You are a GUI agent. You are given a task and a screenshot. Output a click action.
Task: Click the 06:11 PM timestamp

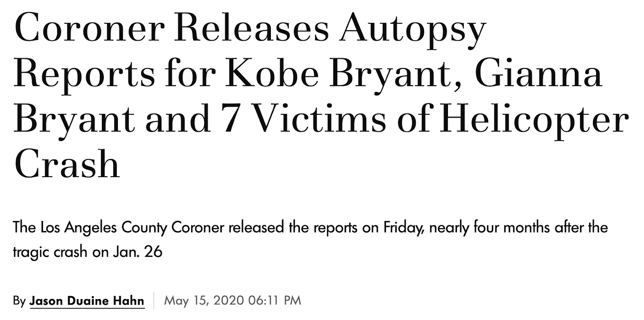click(275, 301)
